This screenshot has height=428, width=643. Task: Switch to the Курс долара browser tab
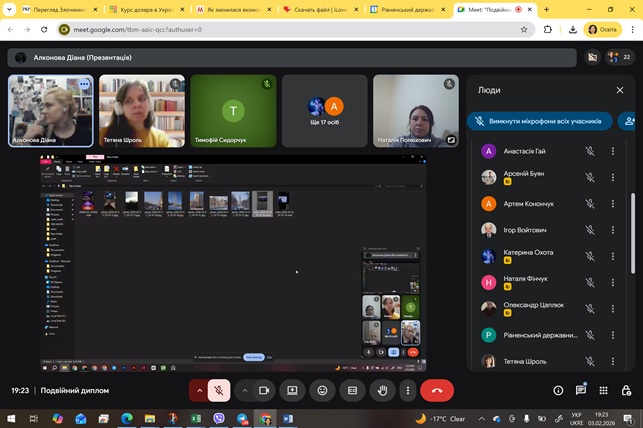[145, 9]
